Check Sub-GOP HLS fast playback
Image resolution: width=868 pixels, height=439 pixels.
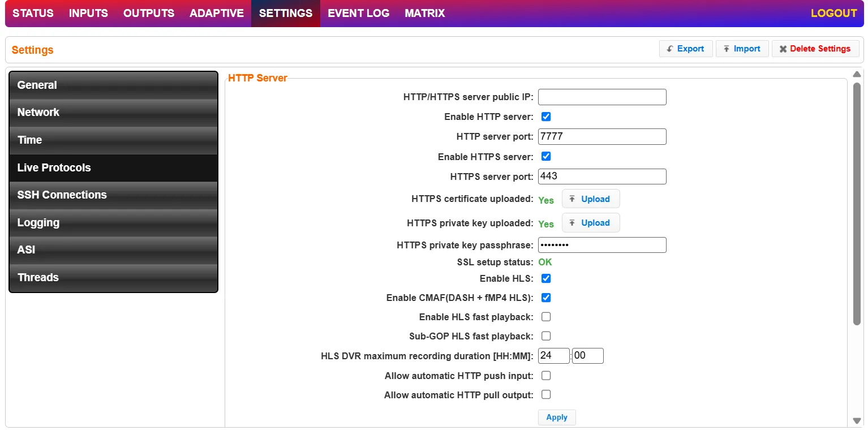tap(546, 336)
